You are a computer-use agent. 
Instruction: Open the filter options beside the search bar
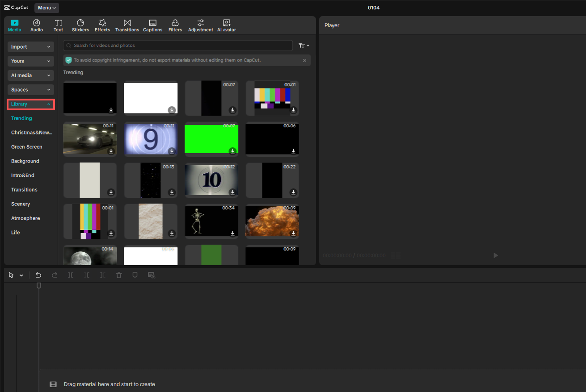pyautogui.click(x=304, y=45)
